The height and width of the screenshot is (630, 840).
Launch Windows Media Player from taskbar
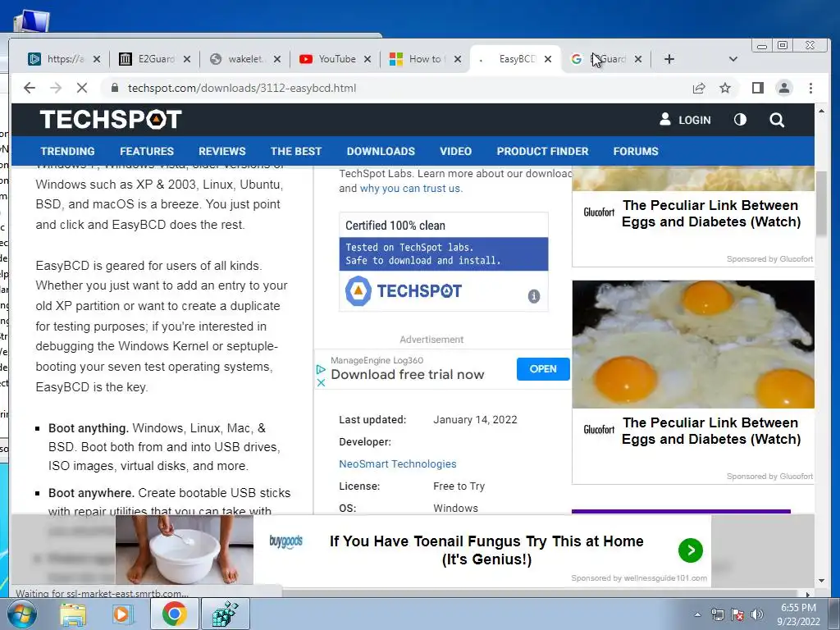[123, 614]
